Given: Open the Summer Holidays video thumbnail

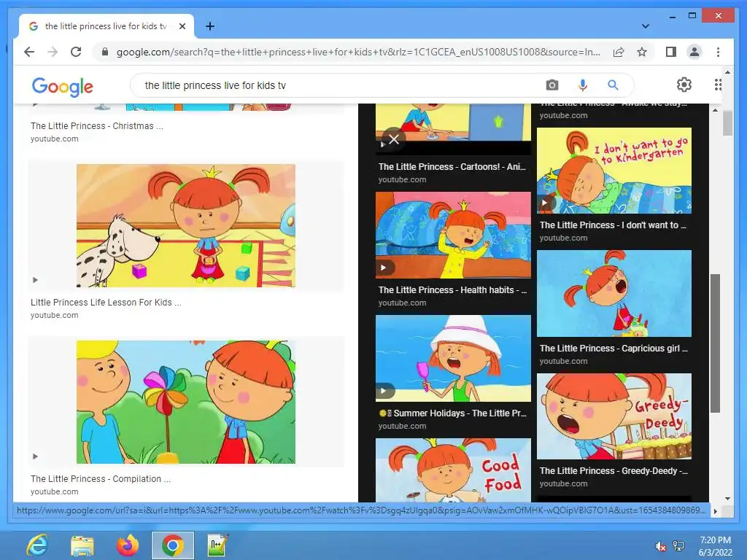Looking at the screenshot, I should click(453, 358).
